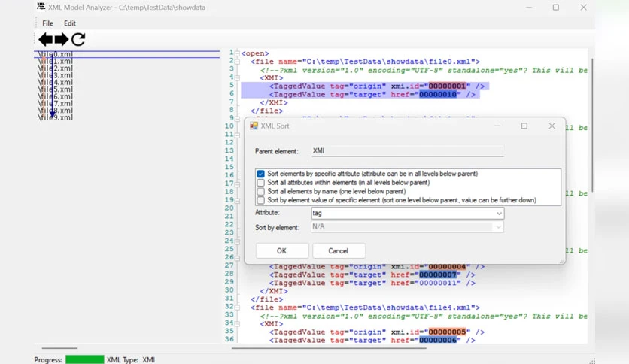Screen dimensions: 629x364
Task: Collapse the fold marker at line 17
Action: (x=238, y=184)
